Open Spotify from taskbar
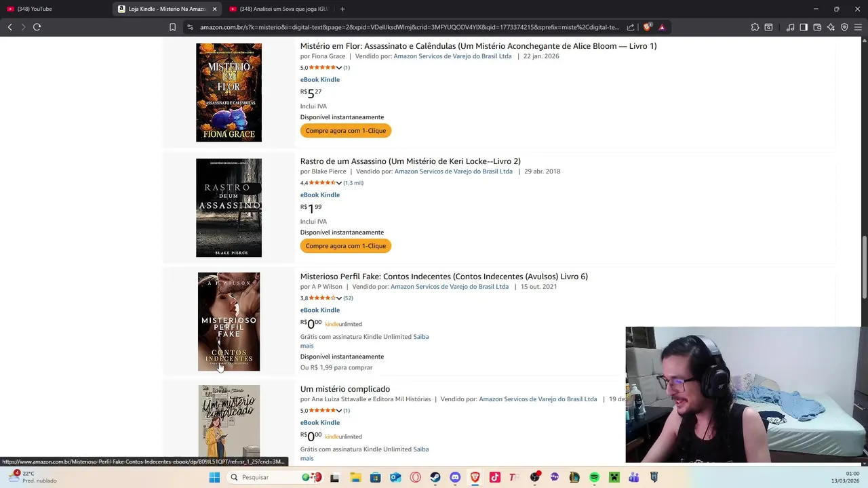 594,477
